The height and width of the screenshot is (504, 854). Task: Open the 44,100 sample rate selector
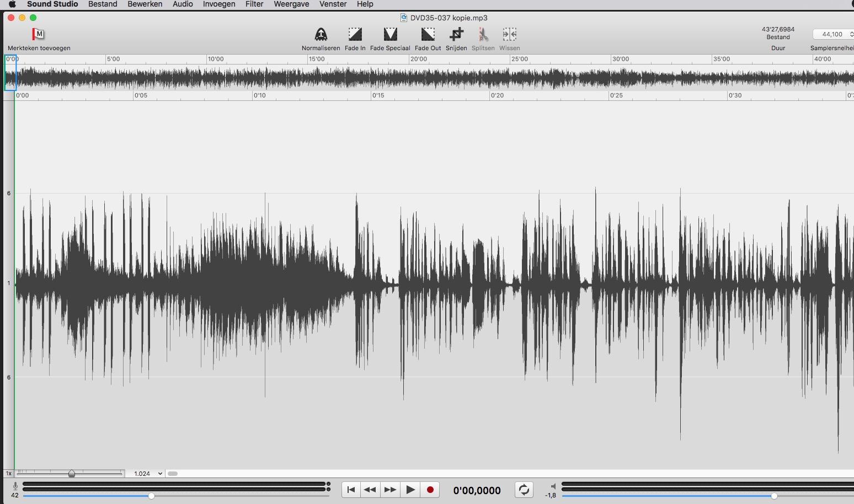click(x=834, y=34)
